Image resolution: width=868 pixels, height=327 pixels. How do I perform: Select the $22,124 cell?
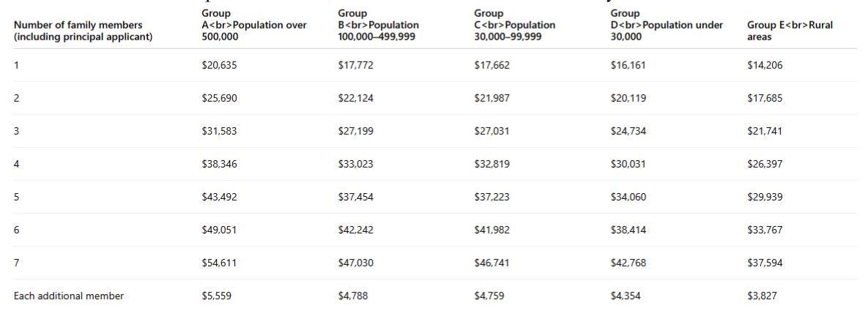[x=355, y=98]
